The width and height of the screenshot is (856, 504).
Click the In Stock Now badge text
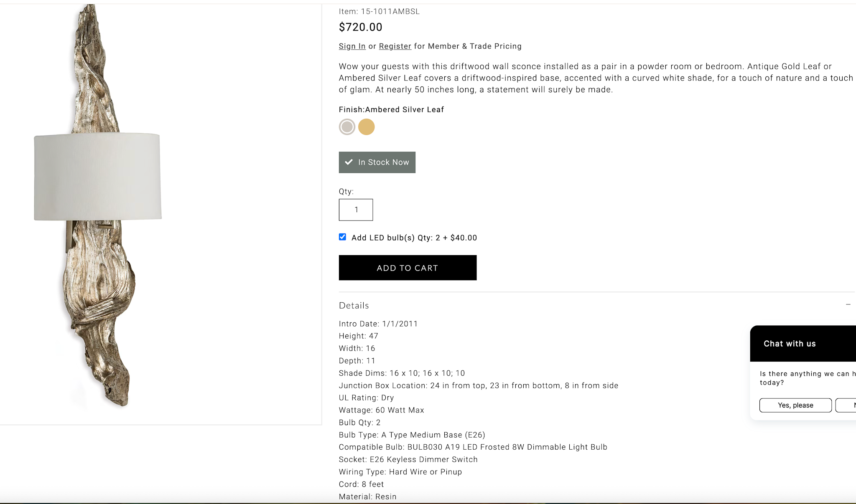tap(383, 162)
